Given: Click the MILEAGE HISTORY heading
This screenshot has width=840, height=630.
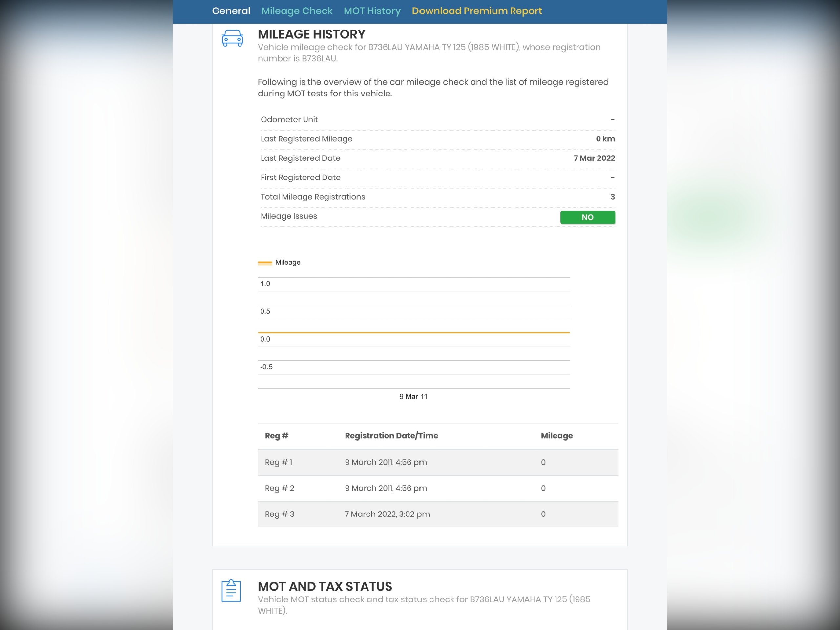Looking at the screenshot, I should pyautogui.click(x=311, y=34).
